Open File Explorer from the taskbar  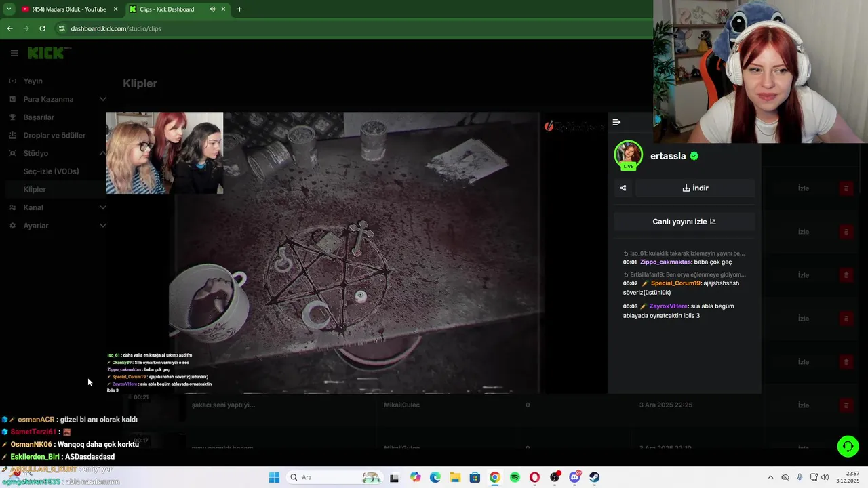[x=455, y=477]
